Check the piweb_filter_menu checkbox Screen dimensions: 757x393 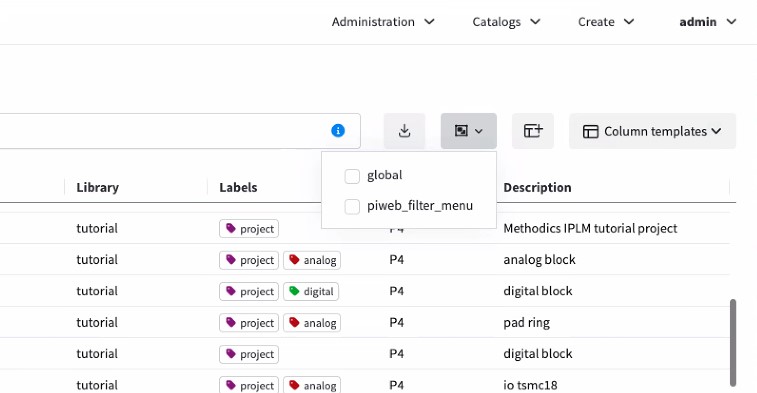(x=352, y=206)
